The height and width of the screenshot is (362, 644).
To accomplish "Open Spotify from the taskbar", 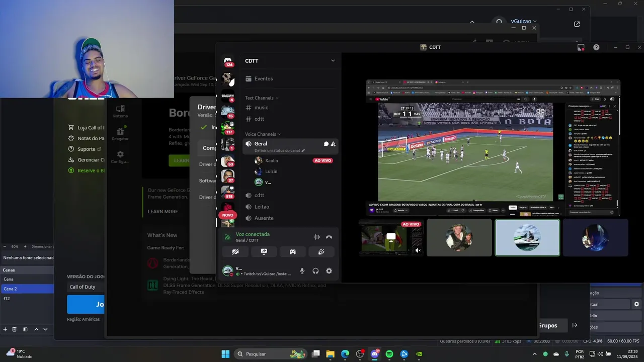I will 389,354.
